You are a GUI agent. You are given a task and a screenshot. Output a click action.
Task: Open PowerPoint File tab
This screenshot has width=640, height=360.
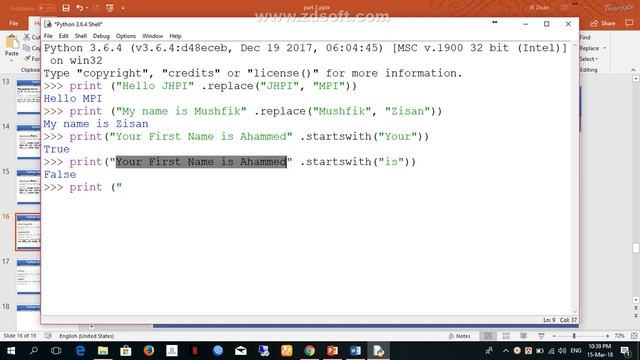[x=13, y=23]
